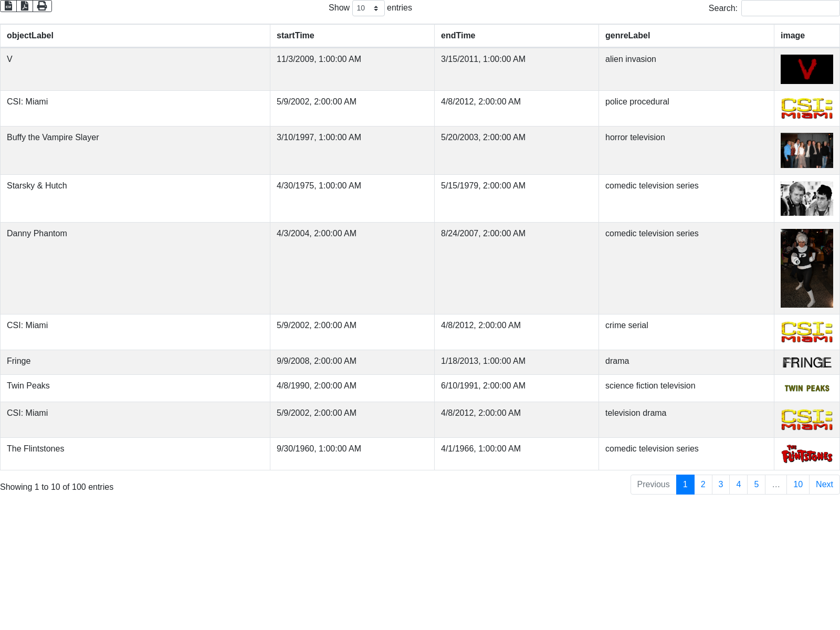Open the V series logo thumbnail
840x630 pixels.
(806, 69)
